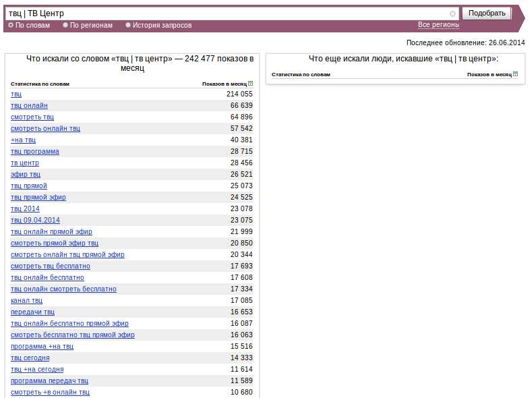Open the 'твц прямой эфир' link
The image size is (532, 398).
pos(38,198)
